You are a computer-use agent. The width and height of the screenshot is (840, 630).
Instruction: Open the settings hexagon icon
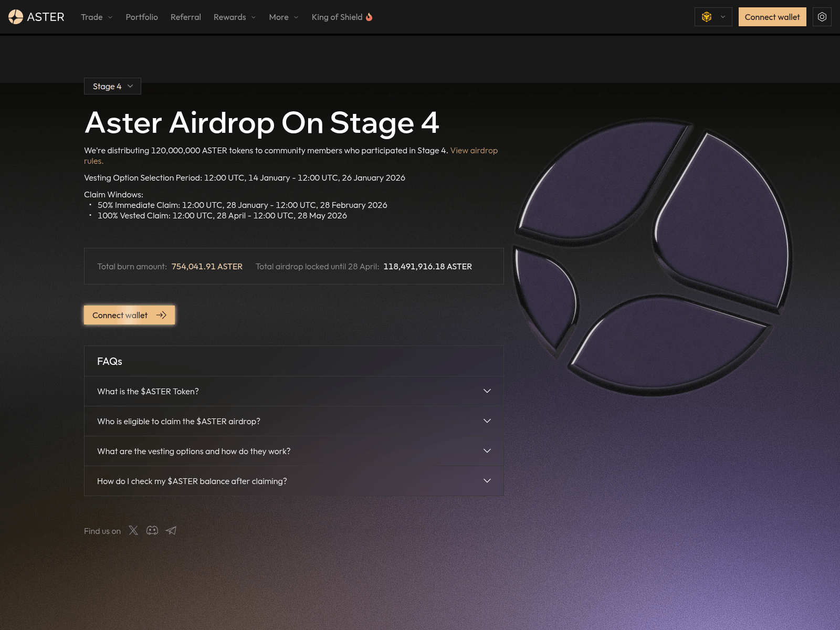822,17
